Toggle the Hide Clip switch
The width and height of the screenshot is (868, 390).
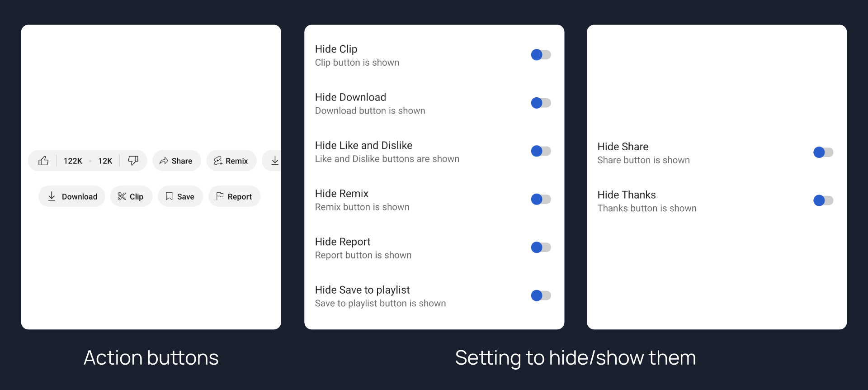point(541,55)
